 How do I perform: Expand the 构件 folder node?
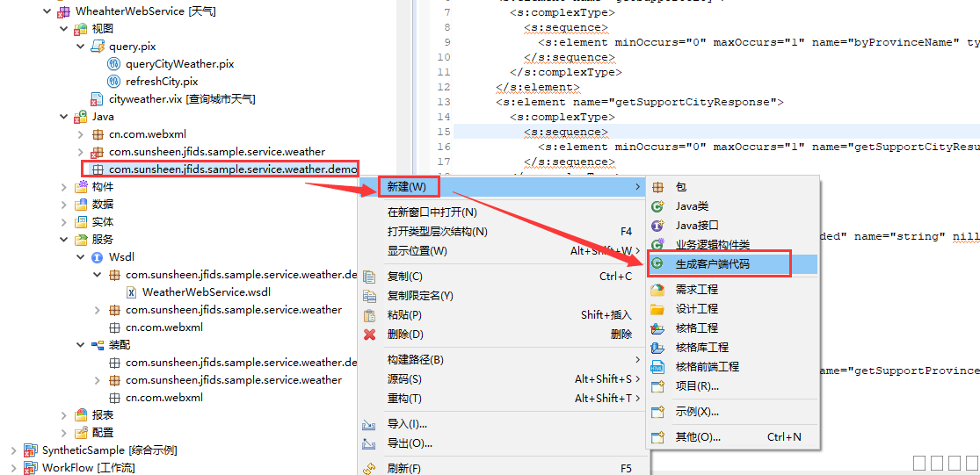pos(64,187)
